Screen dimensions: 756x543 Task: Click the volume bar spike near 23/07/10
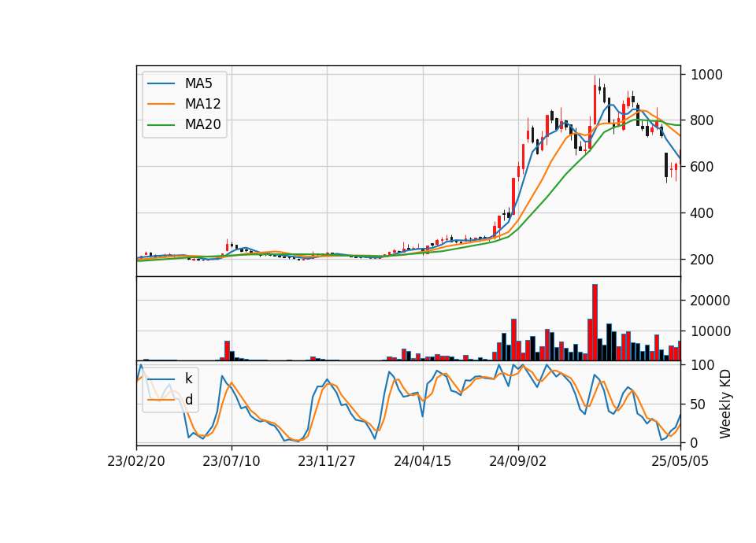pyautogui.click(x=227, y=351)
